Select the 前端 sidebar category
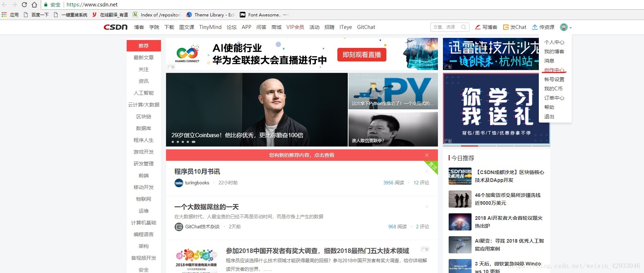Viewport: 644px width, 273px height. pyautogui.click(x=144, y=175)
